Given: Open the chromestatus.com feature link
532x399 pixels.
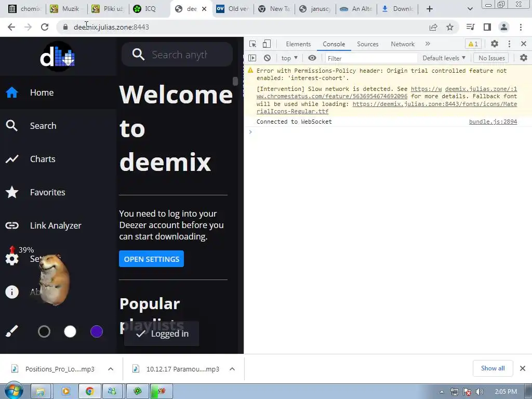Looking at the screenshot, I should pos(332,96).
